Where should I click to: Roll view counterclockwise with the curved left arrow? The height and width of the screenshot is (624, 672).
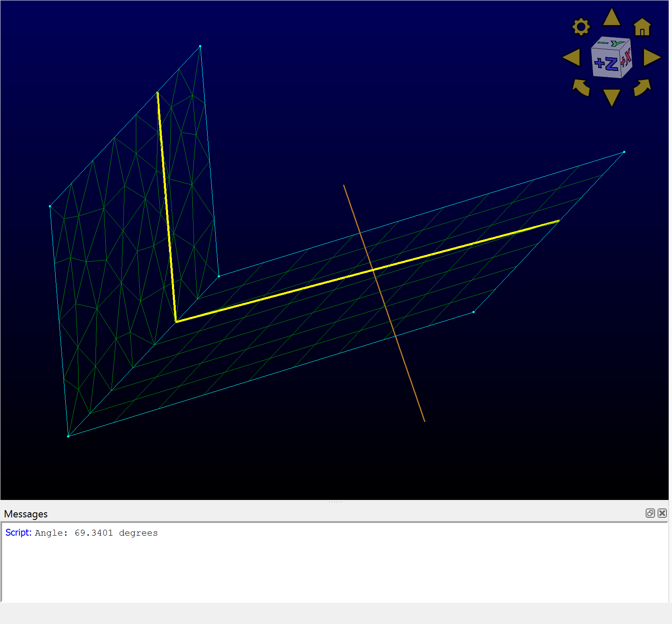[x=581, y=88]
